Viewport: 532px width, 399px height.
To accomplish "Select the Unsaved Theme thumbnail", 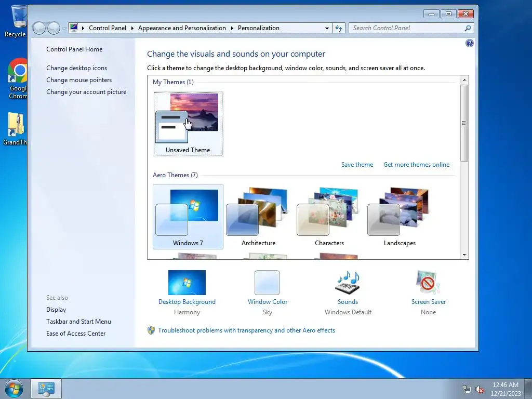I will click(188, 124).
